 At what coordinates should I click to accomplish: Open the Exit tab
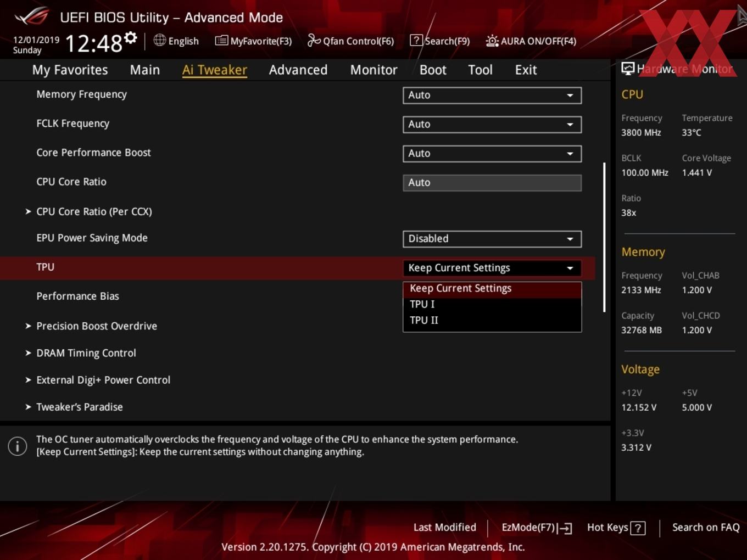coord(526,70)
